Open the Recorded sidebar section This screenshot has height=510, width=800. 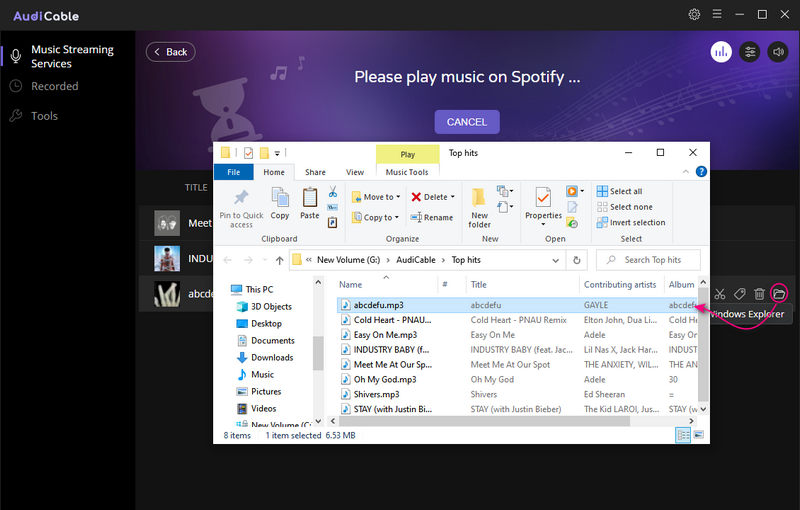tap(55, 86)
